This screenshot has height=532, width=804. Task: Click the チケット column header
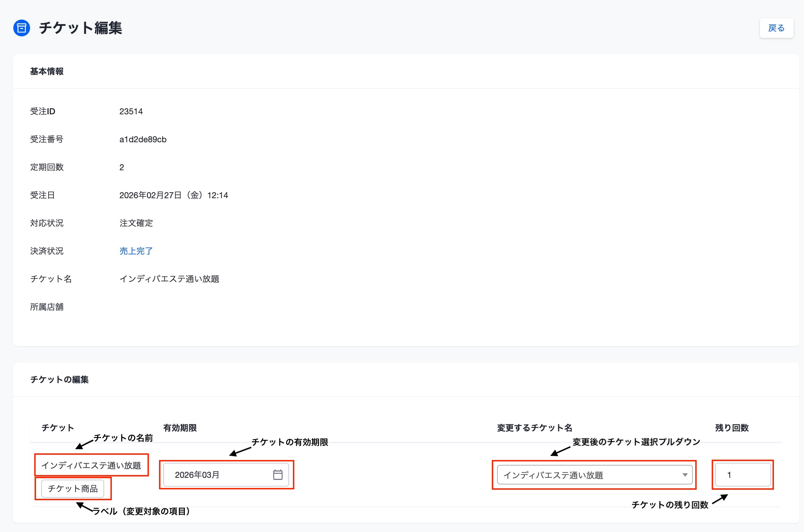point(58,428)
